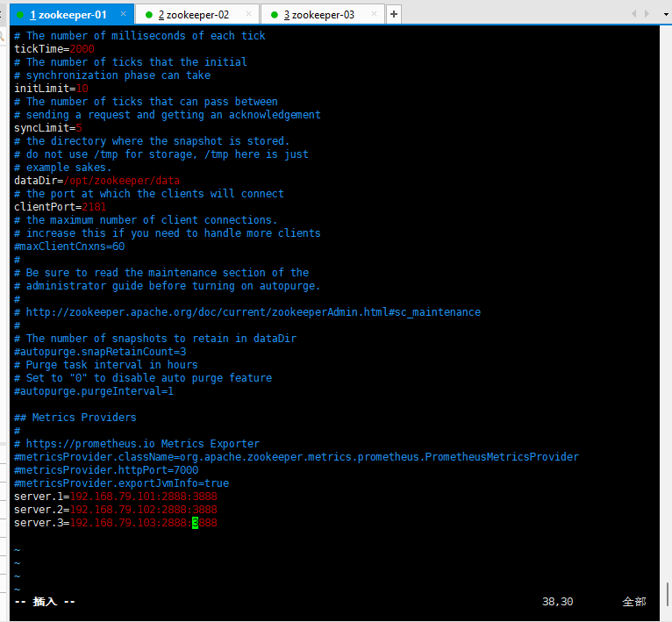Click the 'do not use /tmp for storage' comment line

click(x=161, y=154)
